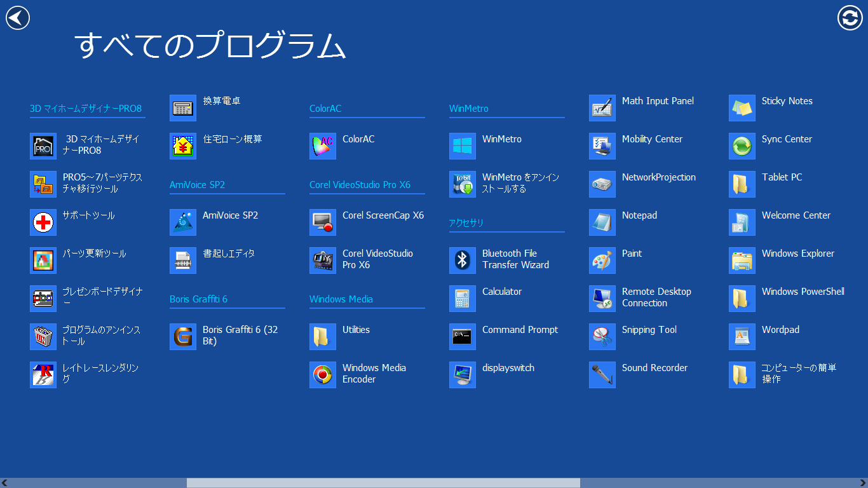The height and width of the screenshot is (488, 868).
Task: Click the scrollbar right arrow
Action: pos(864,483)
